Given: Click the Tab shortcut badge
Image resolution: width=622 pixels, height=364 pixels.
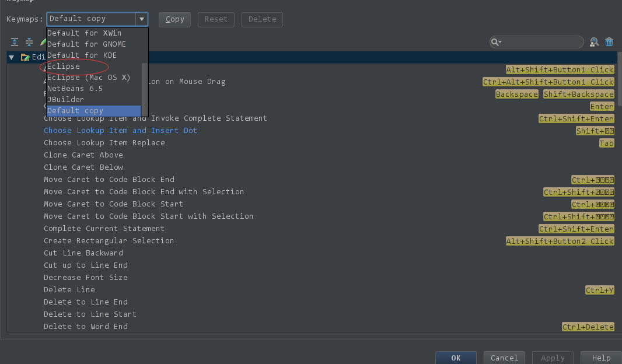Looking at the screenshot, I should [x=606, y=143].
